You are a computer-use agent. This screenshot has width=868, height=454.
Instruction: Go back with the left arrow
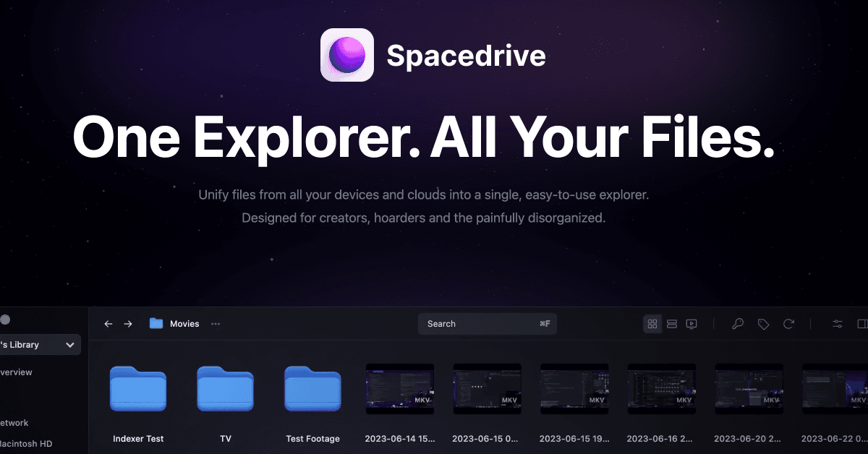[x=109, y=324]
